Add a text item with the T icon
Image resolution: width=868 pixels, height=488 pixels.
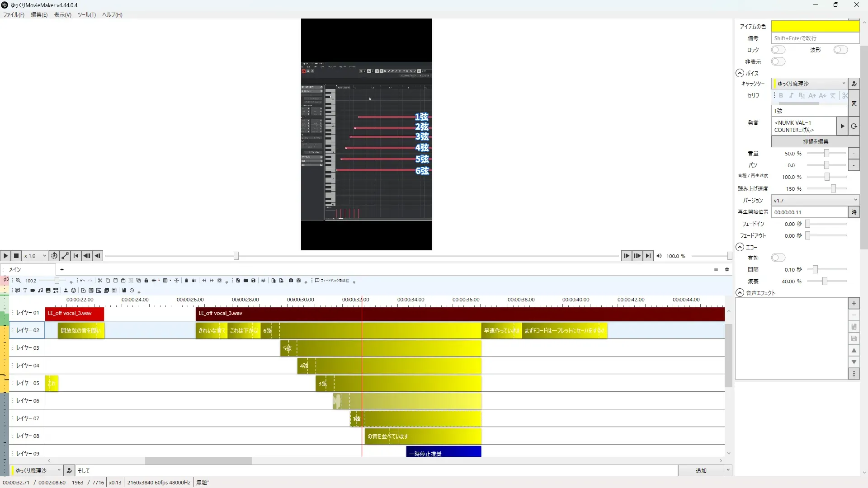tap(25, 291)
